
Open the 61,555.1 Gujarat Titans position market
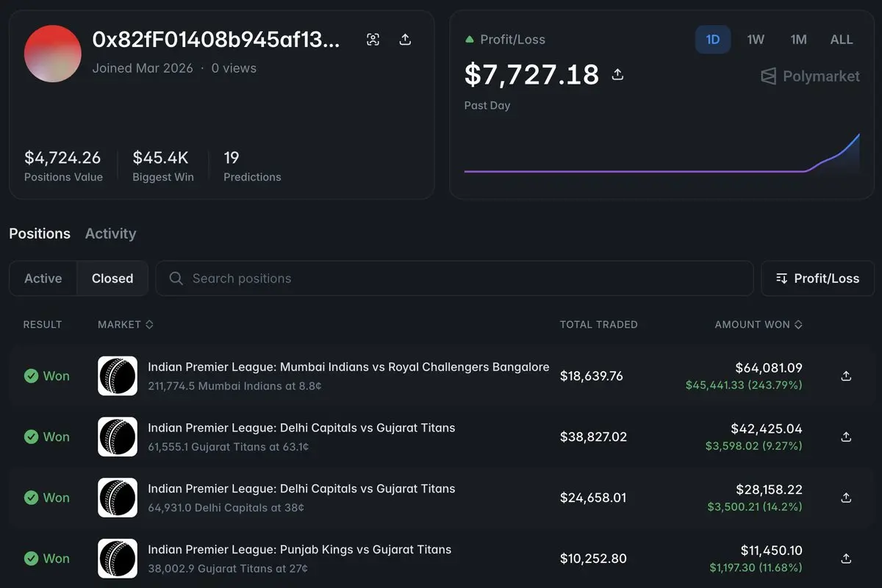click(x=301, y=428)
